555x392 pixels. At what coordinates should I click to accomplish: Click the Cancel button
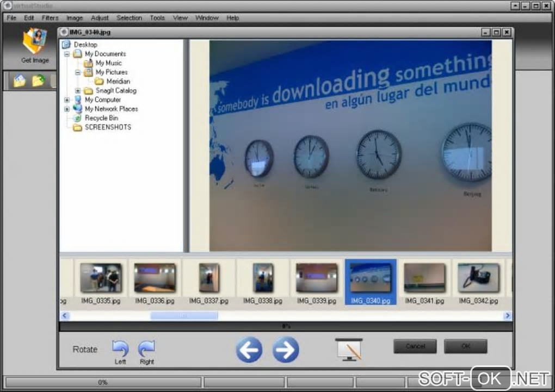tap(415, 346)
